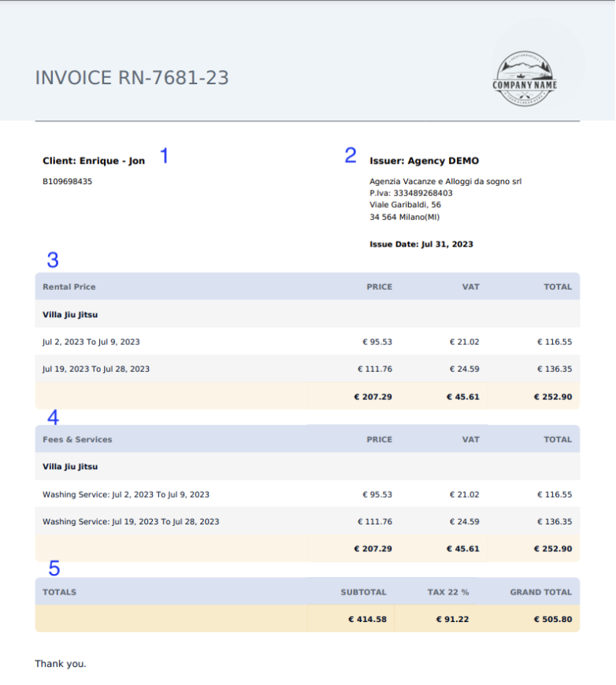Click the Washing Service Jul 19 to Jul 28 row
This screenshot has width=616, height=685.
pyautogui.click(x=131, y=521)
